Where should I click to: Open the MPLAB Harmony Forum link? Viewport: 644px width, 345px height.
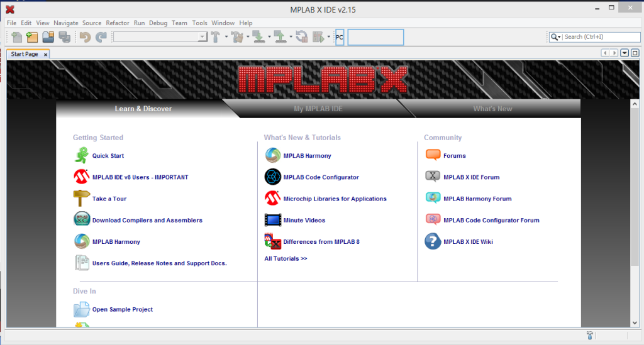pos(477,199)
